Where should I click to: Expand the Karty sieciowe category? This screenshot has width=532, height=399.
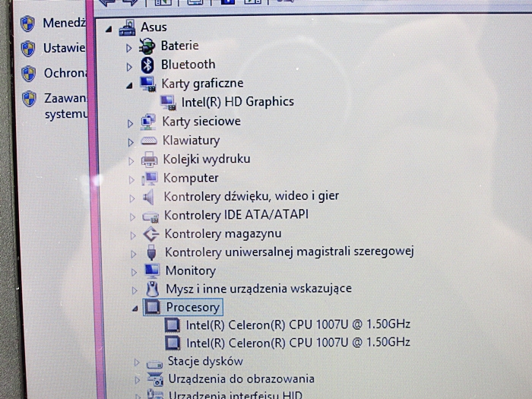(130, 124)
